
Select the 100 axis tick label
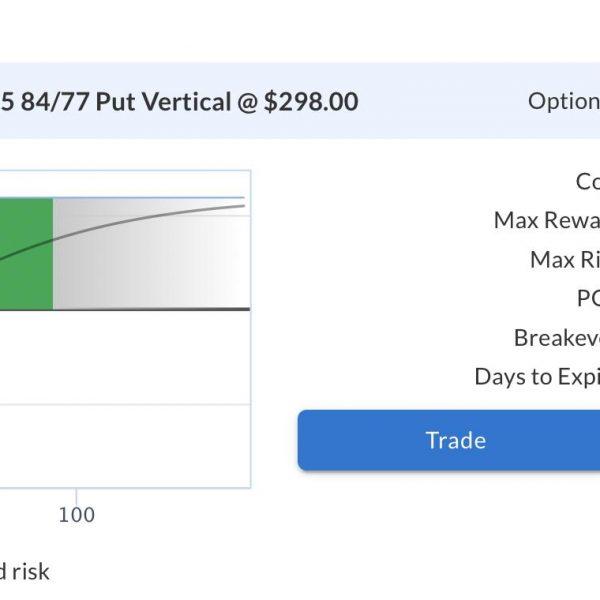click(x=77, y=515)
